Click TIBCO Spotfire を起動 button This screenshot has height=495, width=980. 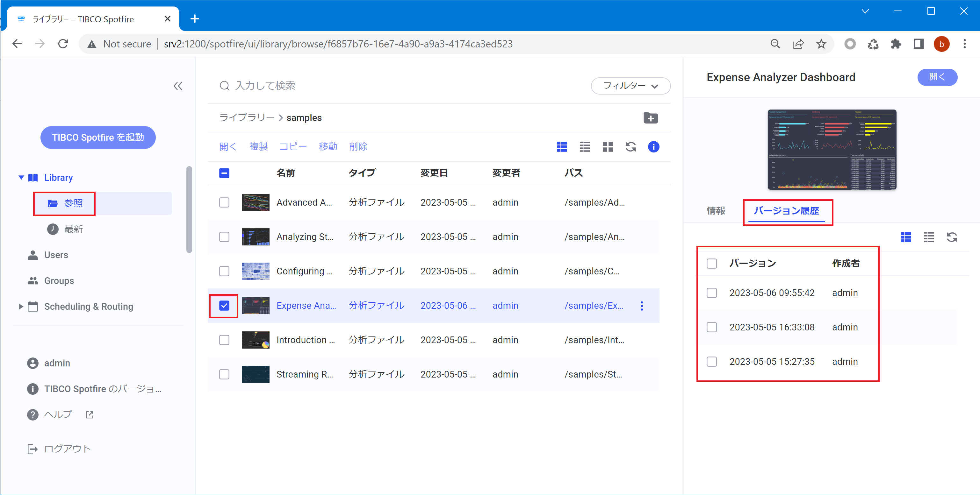(98, 137)
